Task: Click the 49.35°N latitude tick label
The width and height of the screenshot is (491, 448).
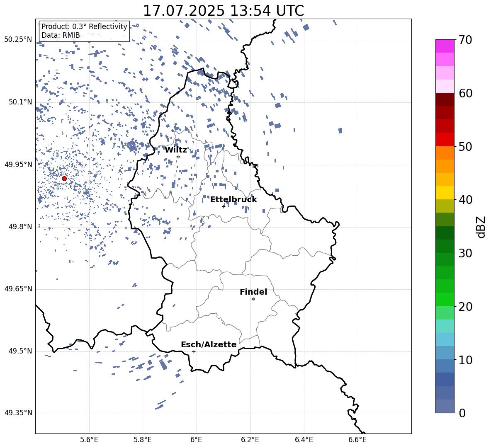Action: (18, 413)
